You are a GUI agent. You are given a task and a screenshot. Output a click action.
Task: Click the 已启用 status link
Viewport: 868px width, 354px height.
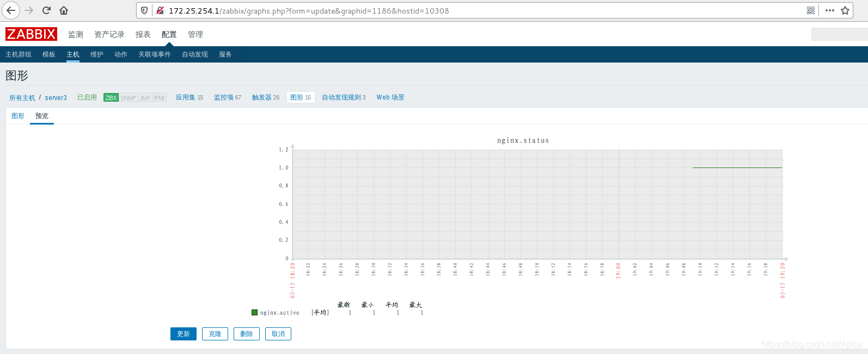(x=87, y=97)
